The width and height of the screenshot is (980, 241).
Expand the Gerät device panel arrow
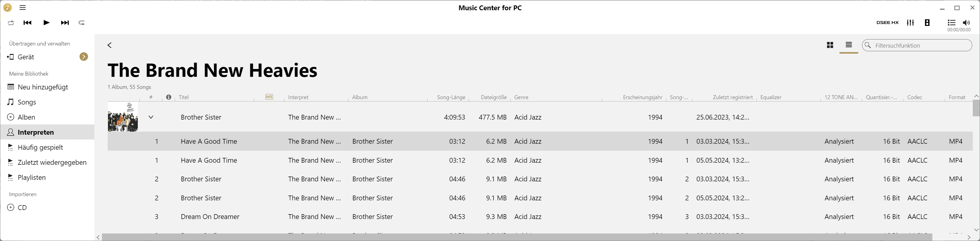[x=84, y=57]
